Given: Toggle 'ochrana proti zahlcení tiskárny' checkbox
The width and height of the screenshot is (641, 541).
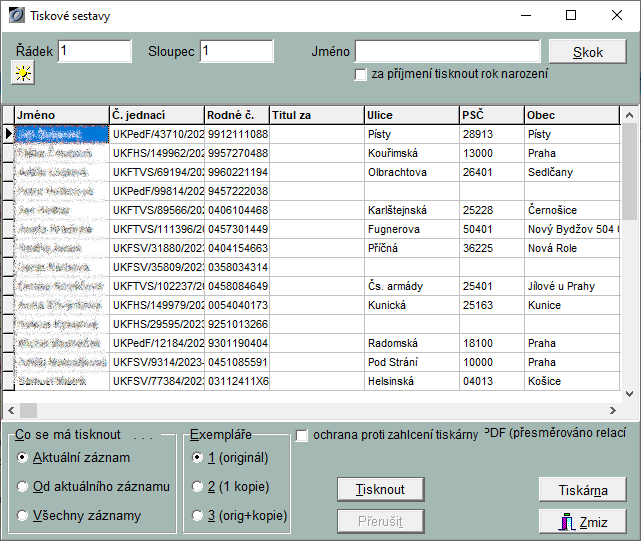Looking at the screenshot, I should pyautogui.click(x=302, y=435).
